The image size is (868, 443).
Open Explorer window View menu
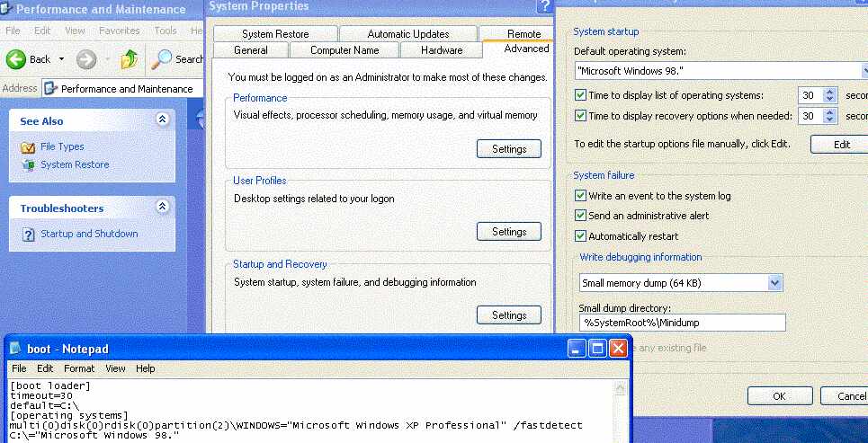point(75,31)
